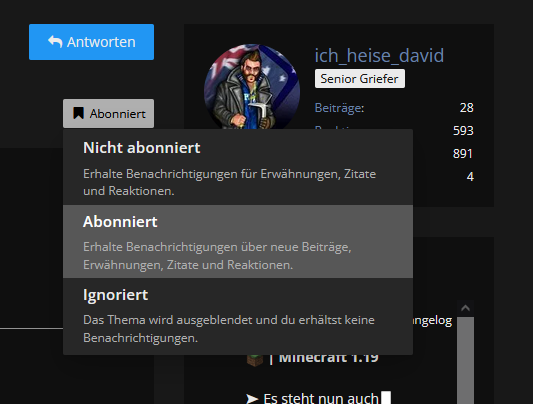Click the 593 reactions count
The height and width of the screenshot is (404, 533).
tap(463, 130)
